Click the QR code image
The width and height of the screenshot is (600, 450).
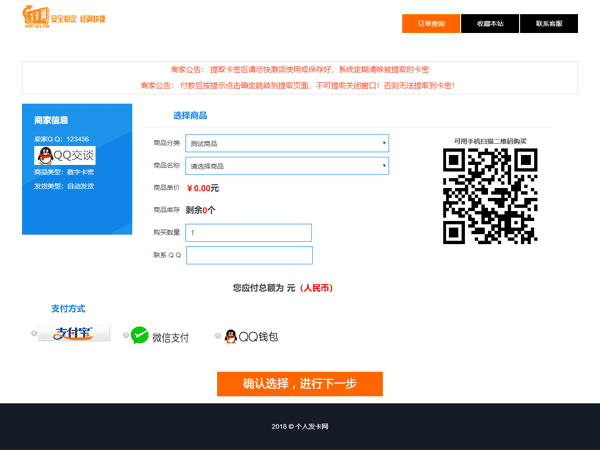coord(490,196)
